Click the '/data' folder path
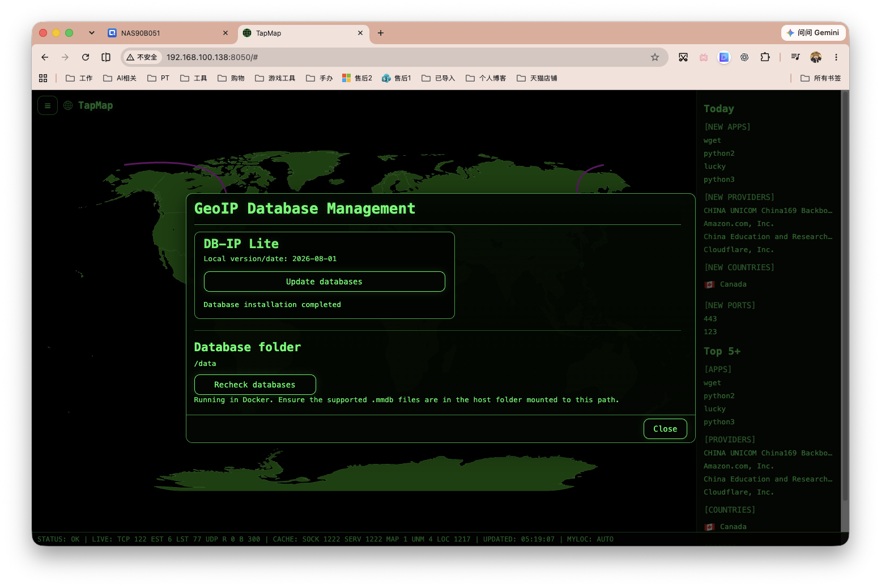The image size is (881, 588). tap(205, 364)
